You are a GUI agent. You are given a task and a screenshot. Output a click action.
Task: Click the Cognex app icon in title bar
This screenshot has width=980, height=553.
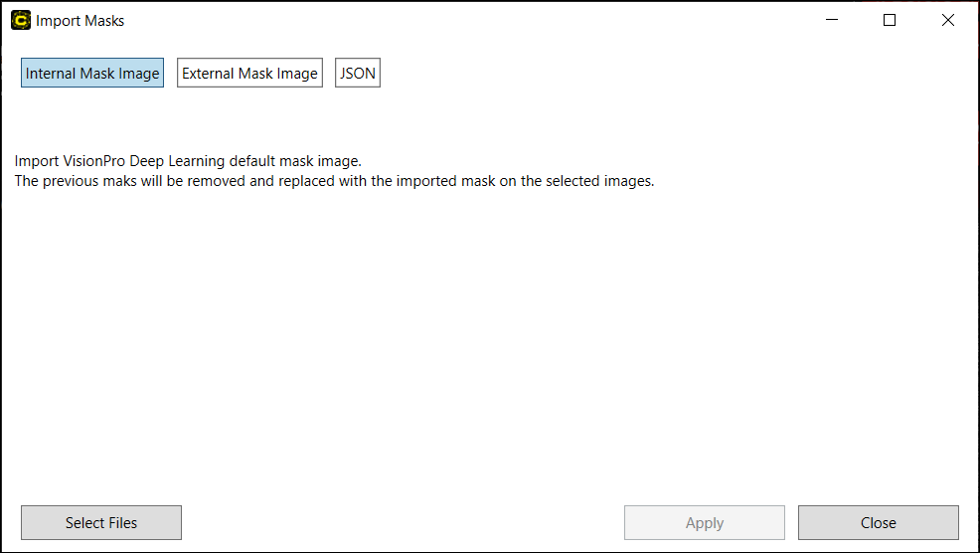click(21, 20)
